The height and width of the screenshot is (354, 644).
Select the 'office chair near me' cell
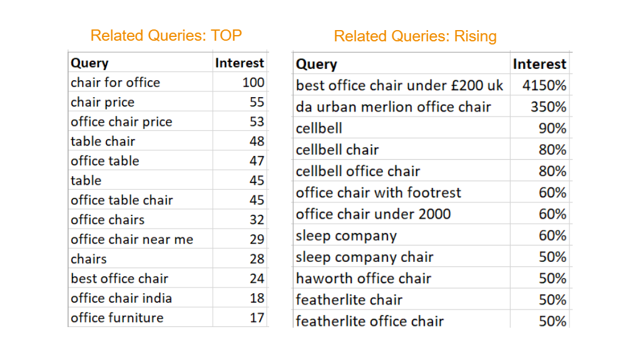pos(132,239)
